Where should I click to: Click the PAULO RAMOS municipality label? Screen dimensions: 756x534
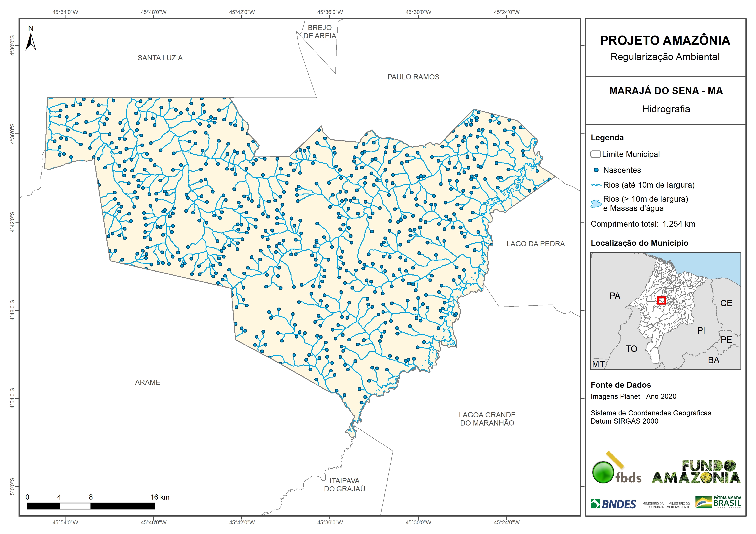[413, 77]
